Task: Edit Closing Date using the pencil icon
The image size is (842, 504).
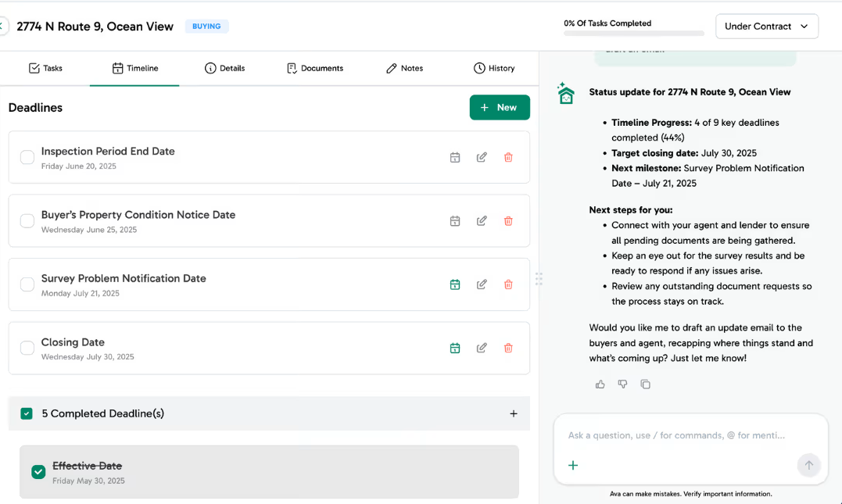Action: (x=482, y=348)
